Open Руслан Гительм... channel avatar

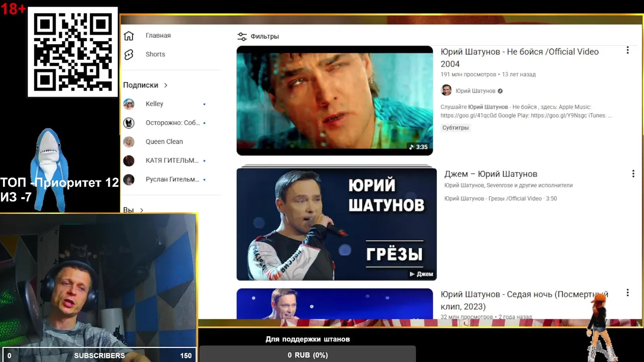tap(129, 179)
